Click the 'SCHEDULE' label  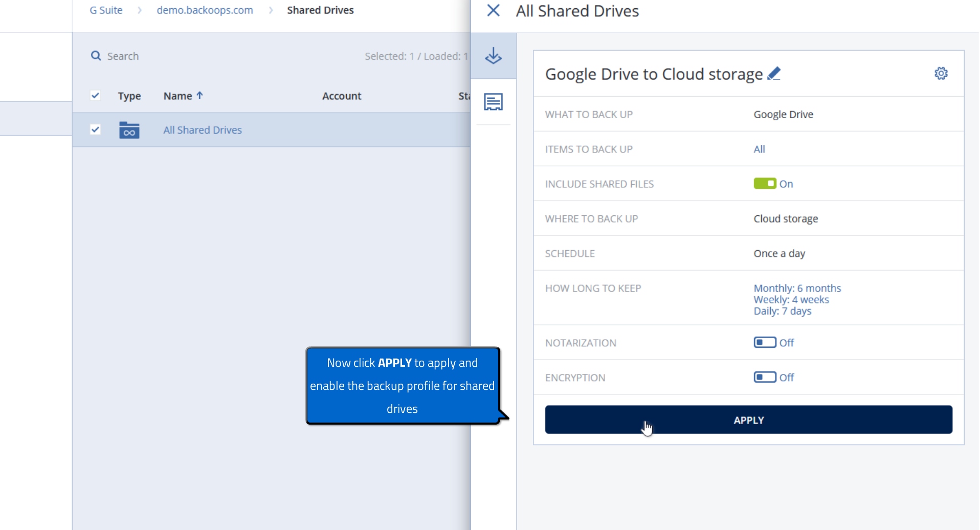570,253
